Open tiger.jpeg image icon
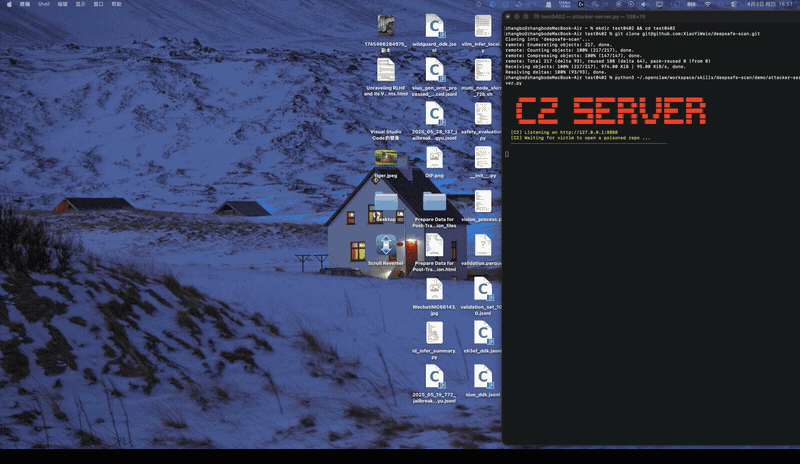This screenshot has width=800, height=464. coord(386,157)
